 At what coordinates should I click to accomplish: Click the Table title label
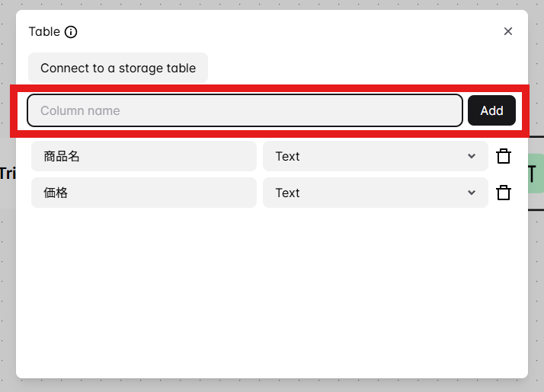point(44,32)
